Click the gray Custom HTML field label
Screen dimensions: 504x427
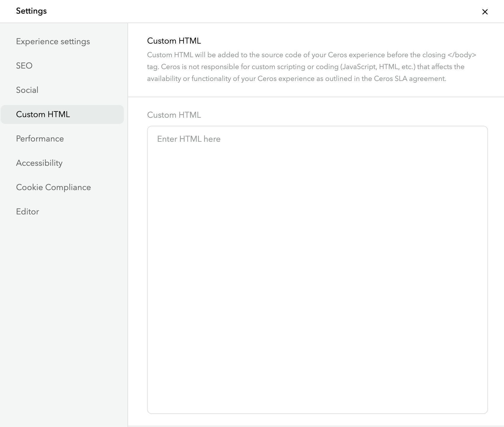(174, 115)
